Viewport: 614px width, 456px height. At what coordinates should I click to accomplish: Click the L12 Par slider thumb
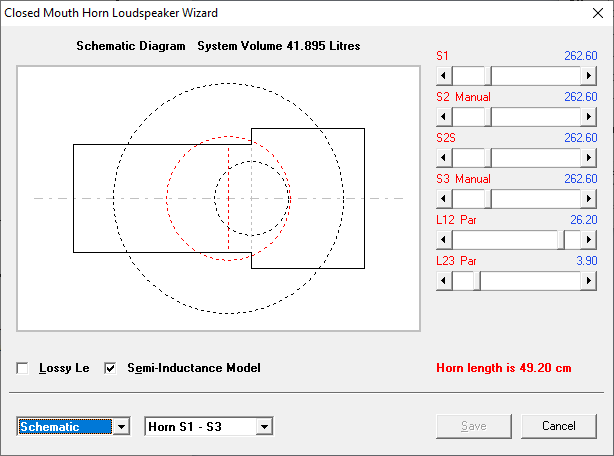point(561,240)
